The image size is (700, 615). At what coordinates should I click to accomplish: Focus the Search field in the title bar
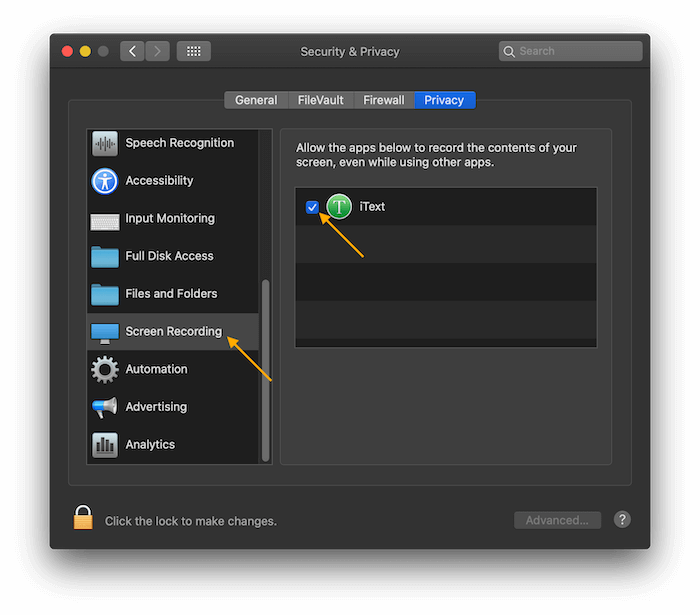[x=571, y=51]
